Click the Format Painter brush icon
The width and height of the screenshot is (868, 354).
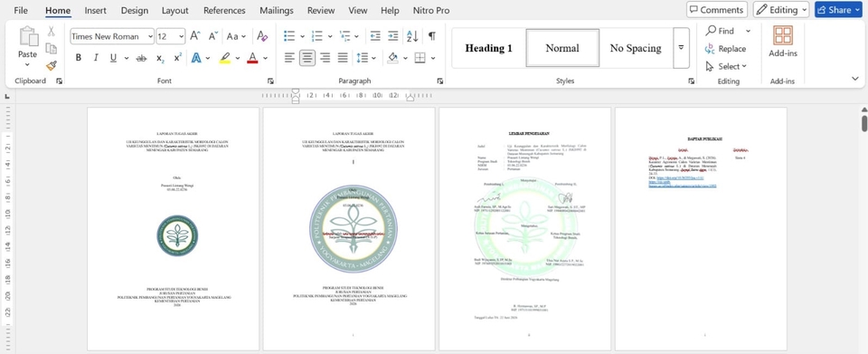point(52,66)
